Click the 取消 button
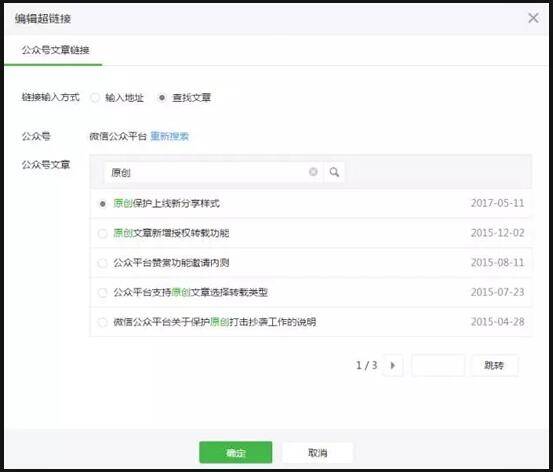553x472 pixels. (317, 452)
